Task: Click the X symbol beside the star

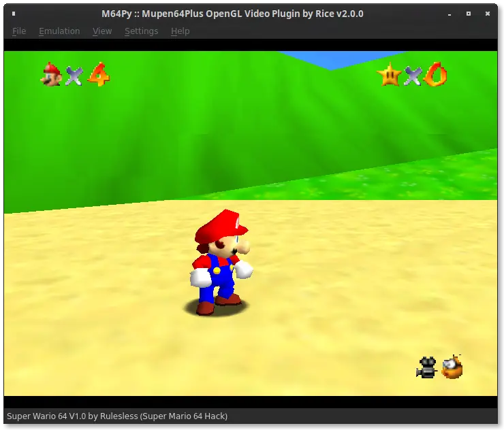Action: [x=412, y=76]
